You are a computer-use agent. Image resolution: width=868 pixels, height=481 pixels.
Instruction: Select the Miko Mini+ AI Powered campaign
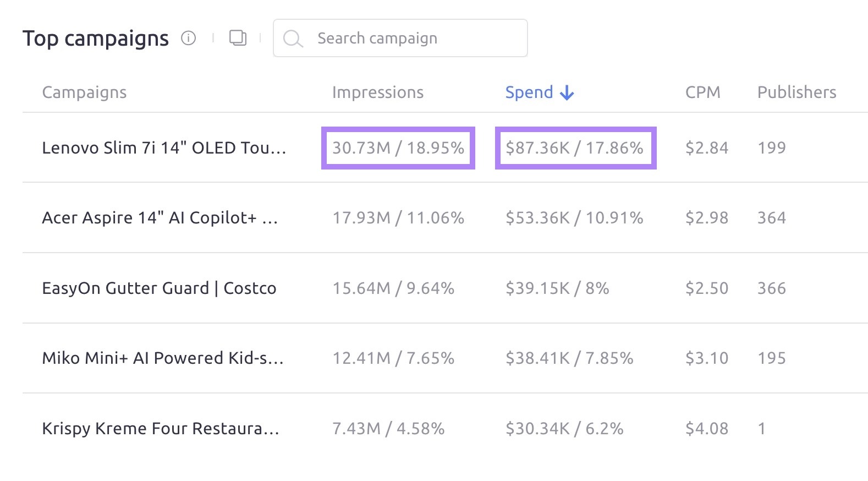pyautogui.click(x=163, y=358)
